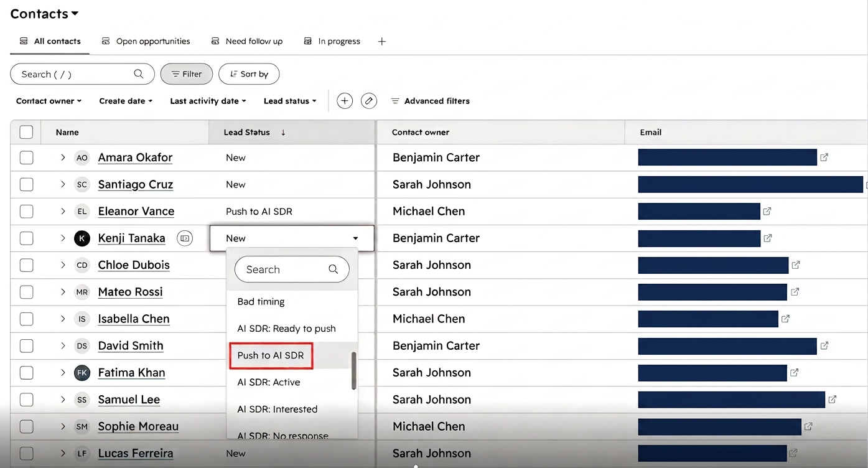Open the Contacts title dropdown arrow
The height and width of the screenshot is (468, 868).
click(75, 14)
